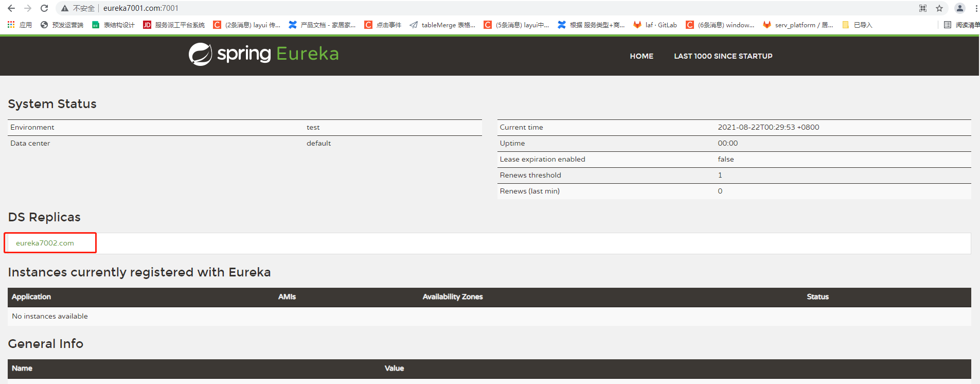
Task: Click the Availability Zones column header
Action: tap(453, 296)
